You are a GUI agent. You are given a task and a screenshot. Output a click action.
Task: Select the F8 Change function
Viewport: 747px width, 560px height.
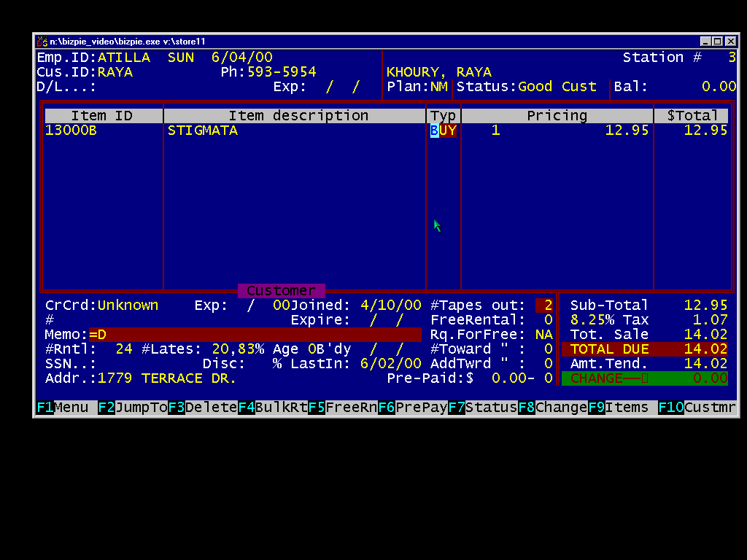point(553,408)
